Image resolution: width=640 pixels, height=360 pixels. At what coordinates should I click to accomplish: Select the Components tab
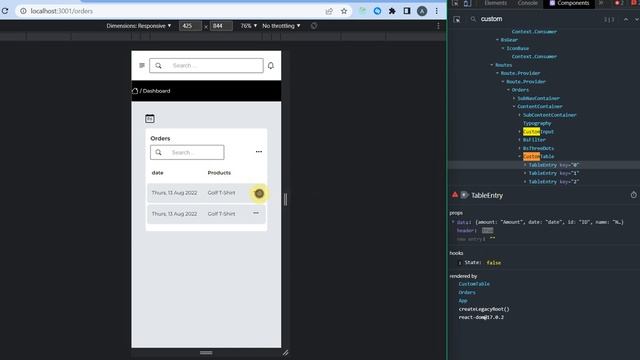[x=569, y=3]
